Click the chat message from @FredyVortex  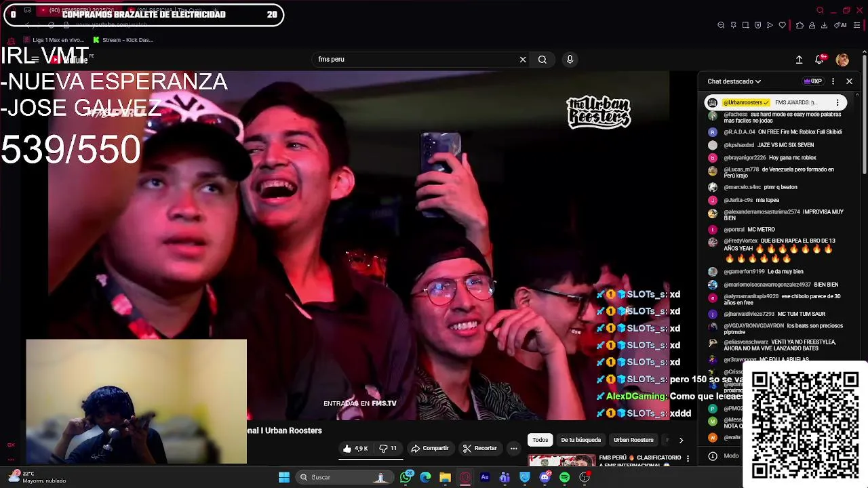[x=779, y=249]
